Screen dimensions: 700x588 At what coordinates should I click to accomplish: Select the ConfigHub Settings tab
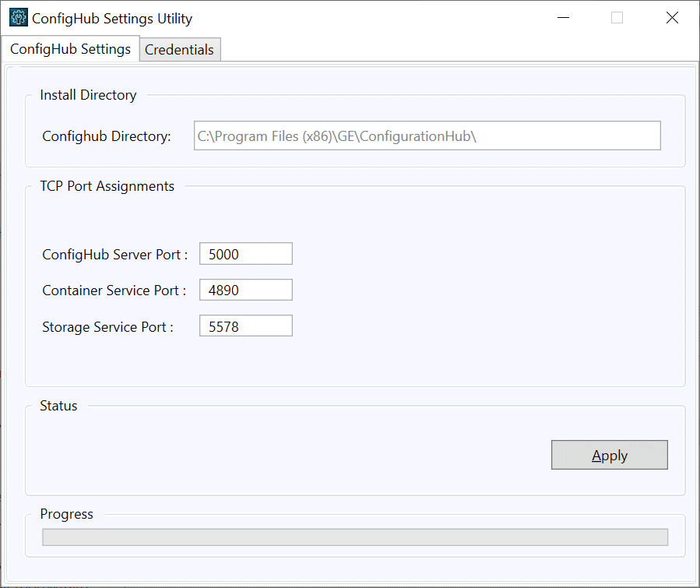(71, 48)
